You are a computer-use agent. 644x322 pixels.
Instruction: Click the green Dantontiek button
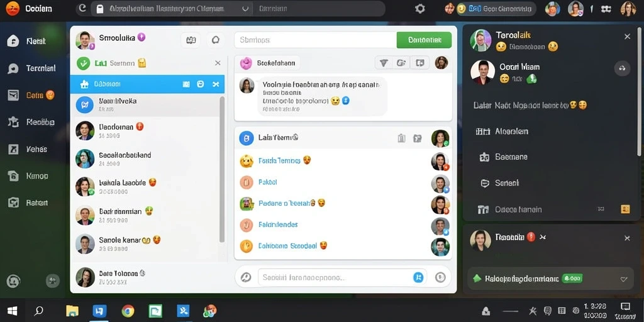point(424,40)
